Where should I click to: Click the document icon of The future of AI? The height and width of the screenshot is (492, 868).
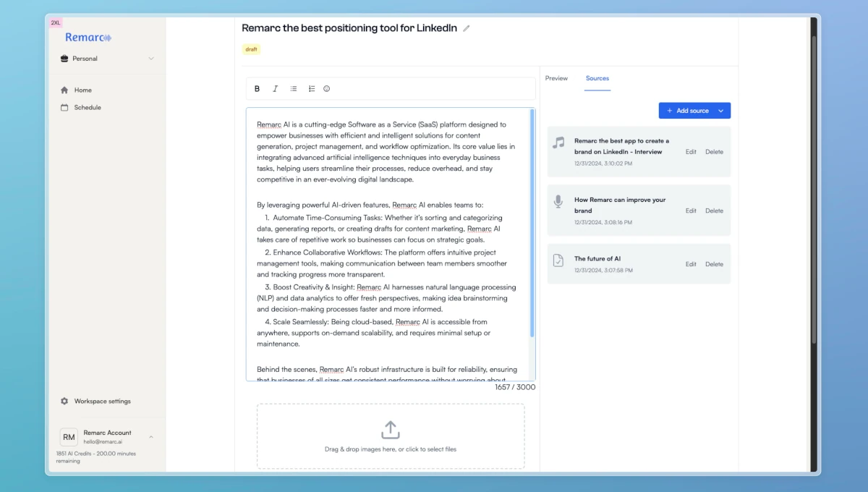pyautogui.click(x=558, y=260)
